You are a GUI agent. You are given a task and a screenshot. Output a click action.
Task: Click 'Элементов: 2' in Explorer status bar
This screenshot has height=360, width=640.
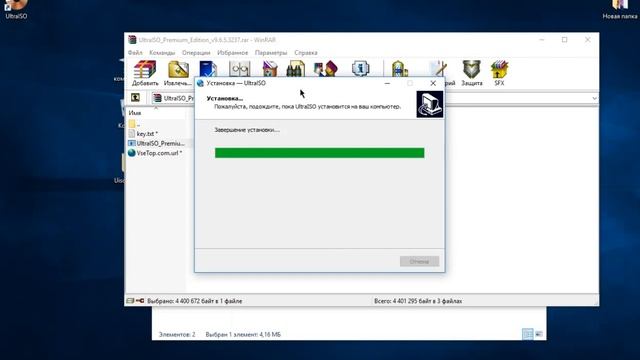pos(177,334)
